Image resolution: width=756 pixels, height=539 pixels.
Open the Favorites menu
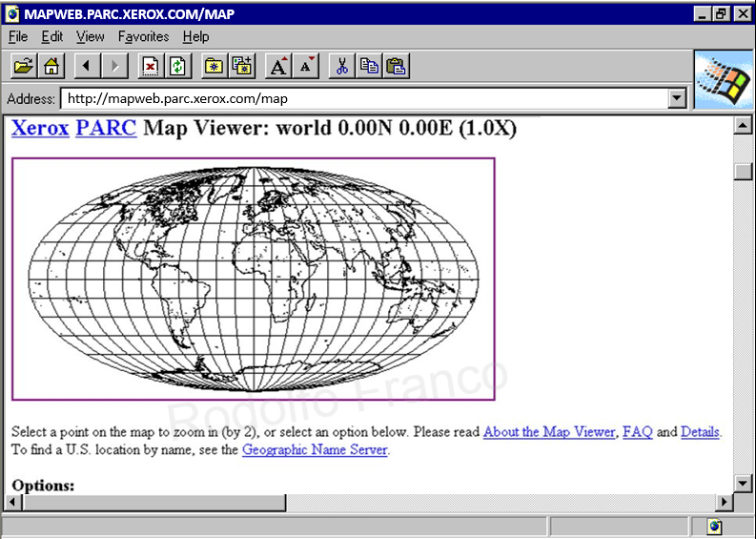coord(143,37)
